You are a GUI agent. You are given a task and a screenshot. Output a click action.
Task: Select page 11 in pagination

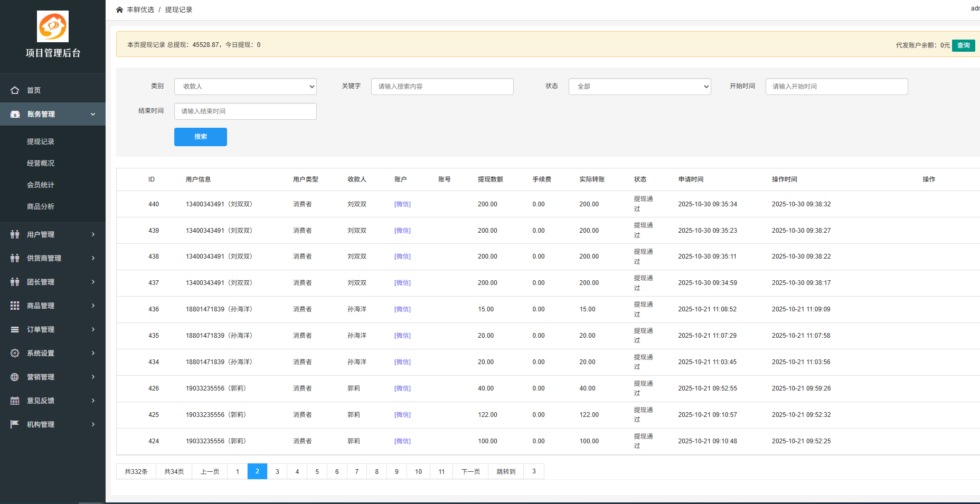pyautogui.click(x=441, y=471)
